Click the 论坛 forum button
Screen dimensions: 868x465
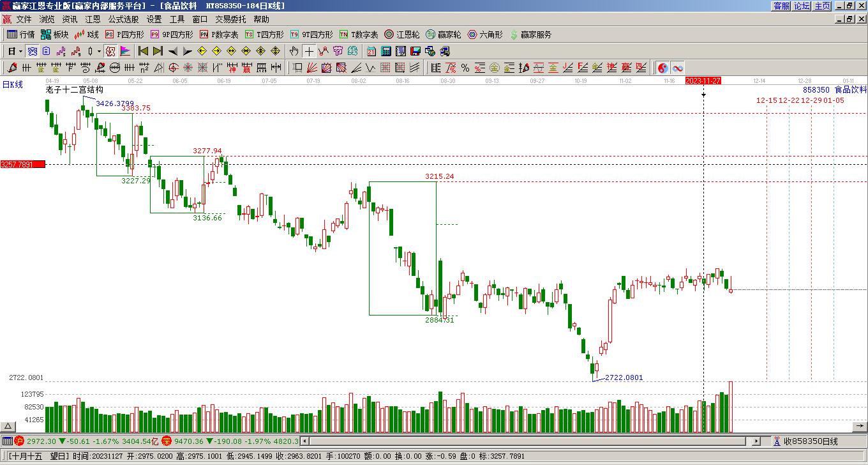tap(802, 6)
